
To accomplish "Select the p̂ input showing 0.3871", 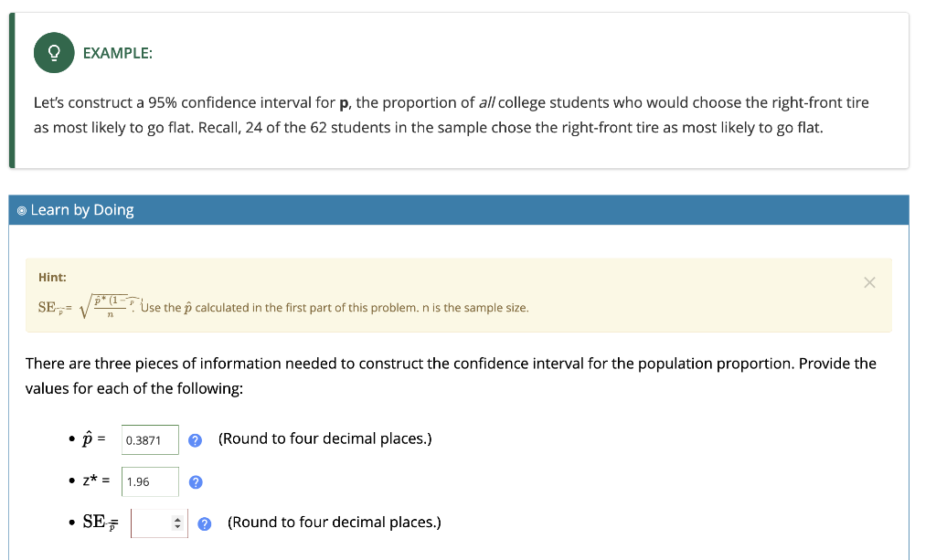I will pos(149,439).
